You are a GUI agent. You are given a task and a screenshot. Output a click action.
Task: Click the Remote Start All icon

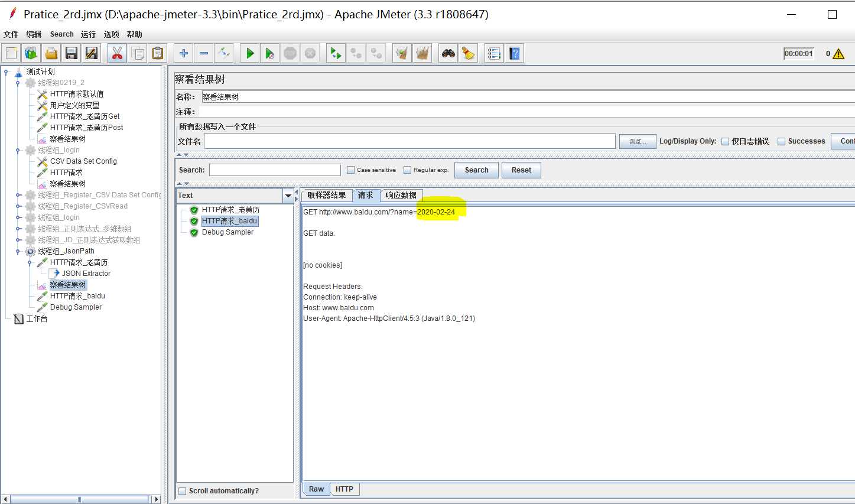336,53
